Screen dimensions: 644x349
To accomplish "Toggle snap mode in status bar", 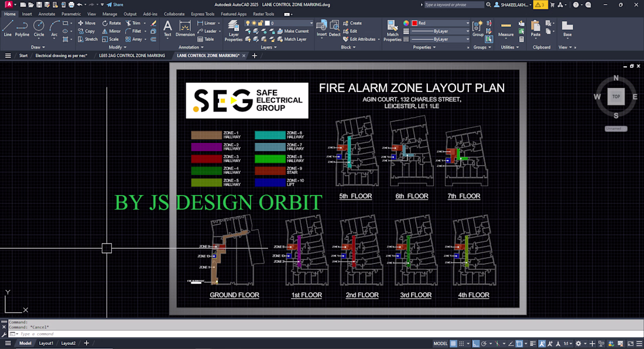I will coord(462,344).
